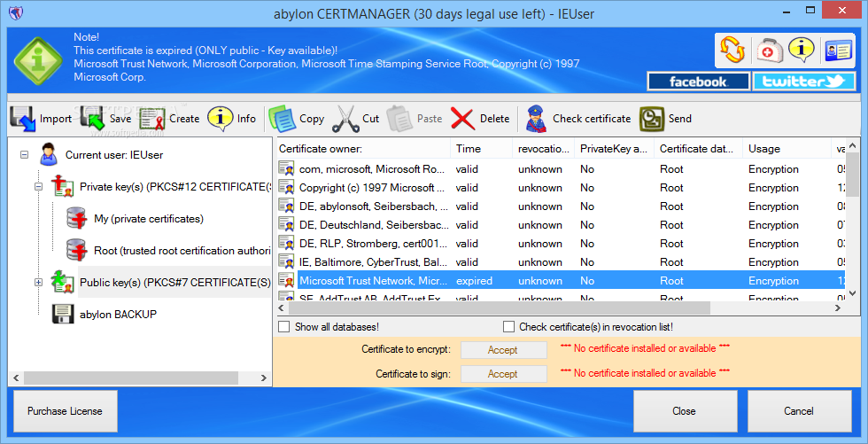Sort by Time column header

pyautogui.click(x=482, y=148)
